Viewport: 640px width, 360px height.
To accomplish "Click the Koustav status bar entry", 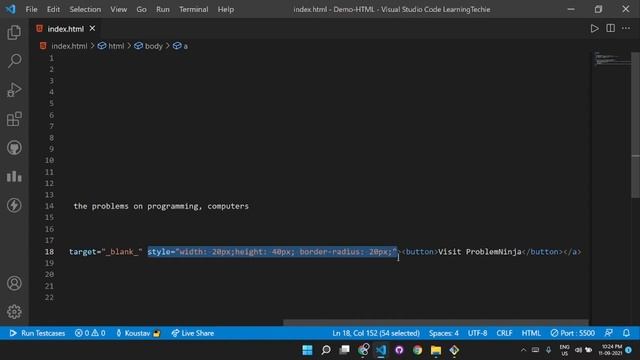I will coord(138,333).
